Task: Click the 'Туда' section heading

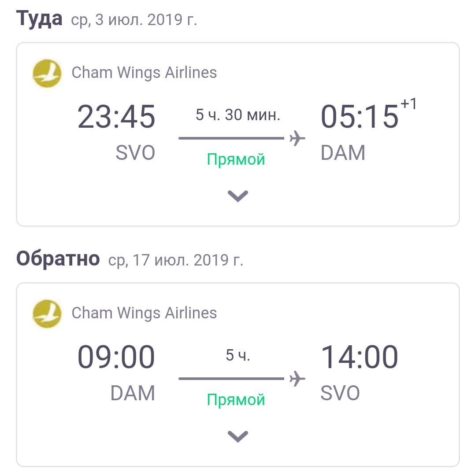Action: click(x=39, y=19)
